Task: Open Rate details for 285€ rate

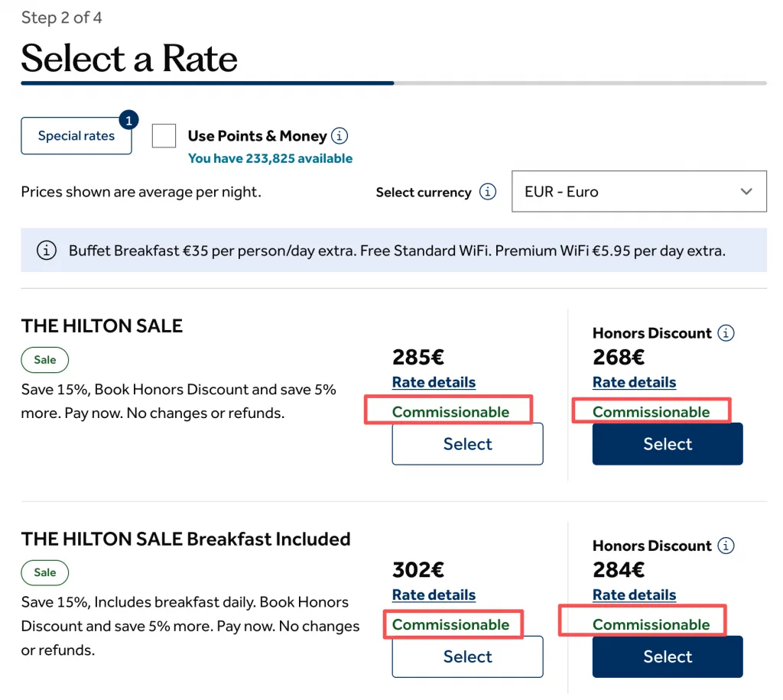Action: pos(434,382)
